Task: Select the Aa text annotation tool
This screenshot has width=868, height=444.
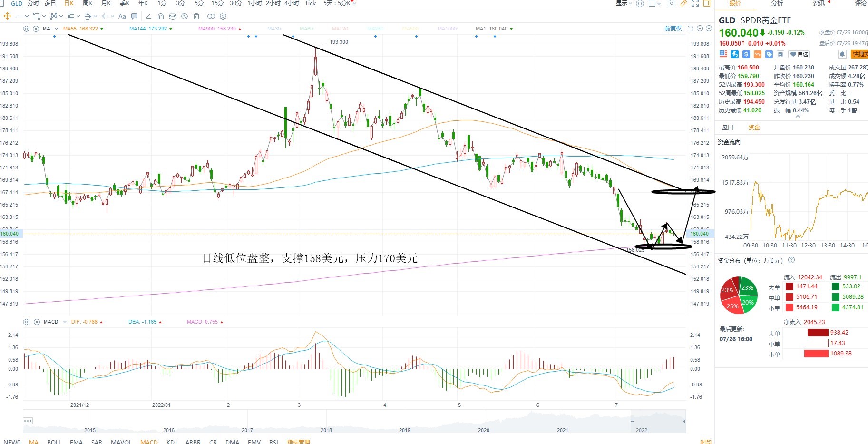Action: coord(122,16)
